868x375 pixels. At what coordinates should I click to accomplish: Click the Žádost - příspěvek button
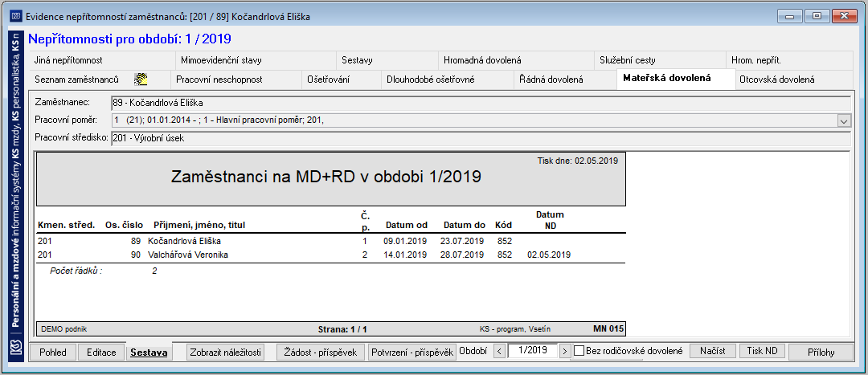coord(321,352)
